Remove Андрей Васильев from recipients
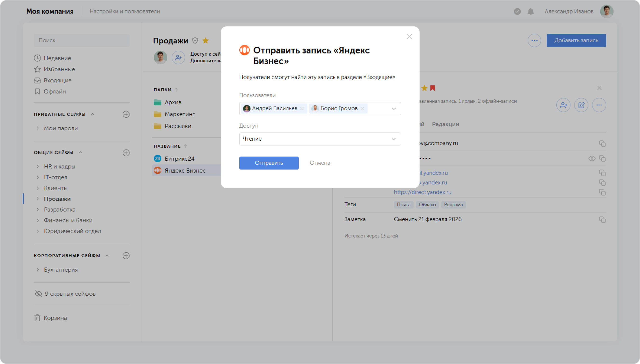 coord(302,109)
